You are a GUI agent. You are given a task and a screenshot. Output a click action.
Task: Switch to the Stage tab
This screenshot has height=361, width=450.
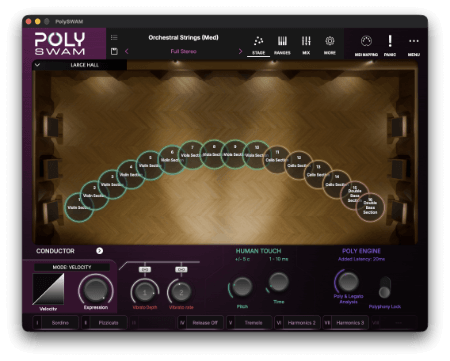[258, 45]
